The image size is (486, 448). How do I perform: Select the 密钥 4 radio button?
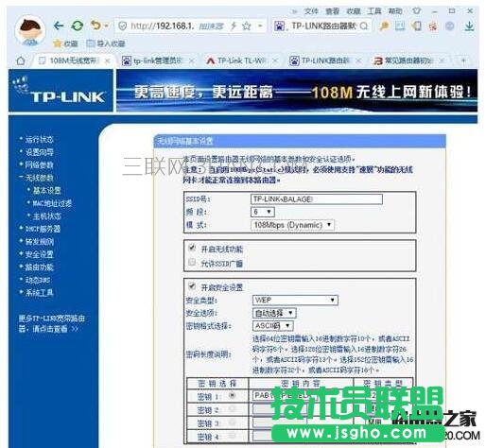(x=233, y=436)
